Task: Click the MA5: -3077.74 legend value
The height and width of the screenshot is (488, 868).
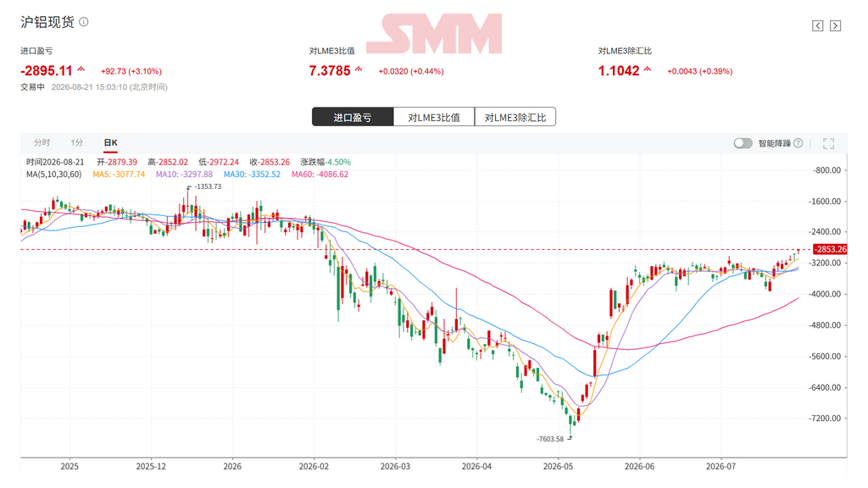Action: 119,175
